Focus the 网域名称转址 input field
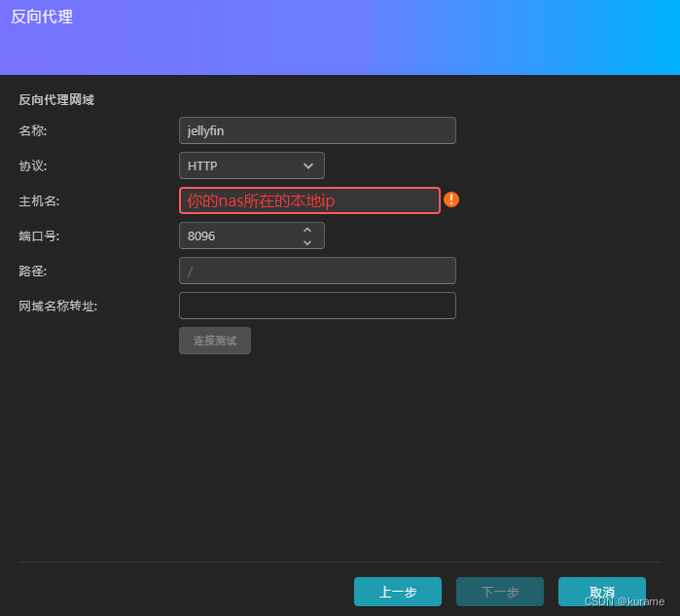This screenshot has width=680, height=616. (x=317, y=306)
